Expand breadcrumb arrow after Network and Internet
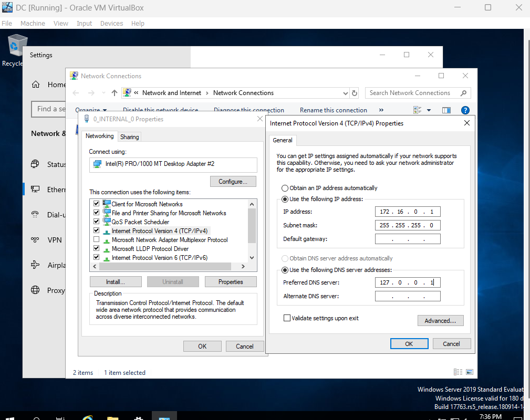530x420 pixels. pyautogui.click(x=207, y=93)
